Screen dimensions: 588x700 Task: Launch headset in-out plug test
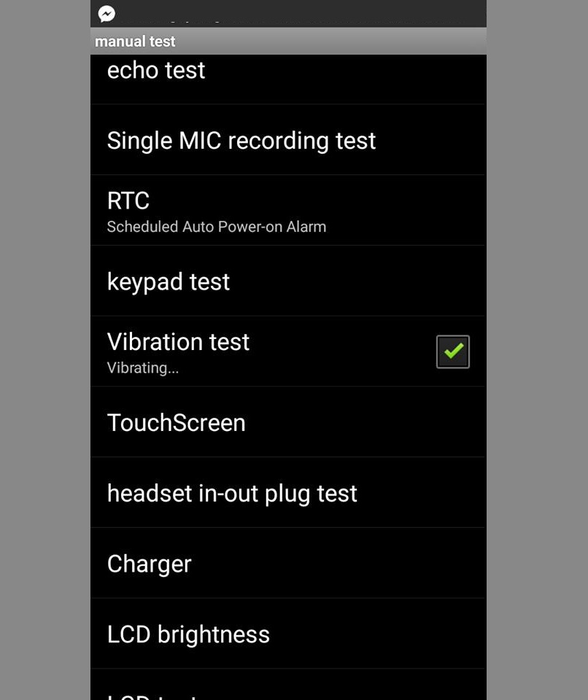click(288, 493)
